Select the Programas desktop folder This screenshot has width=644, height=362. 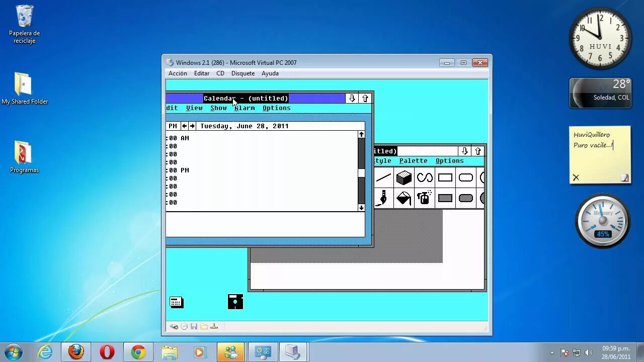click(x=24, y=157)
